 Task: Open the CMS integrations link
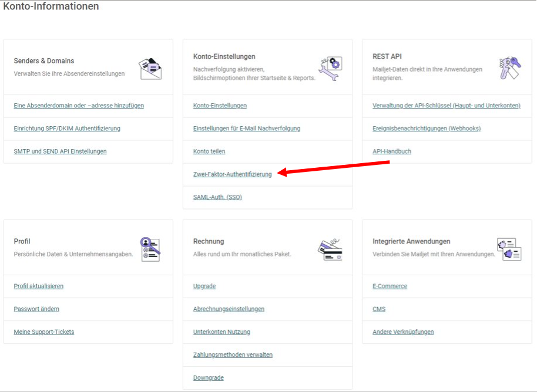click(379, 309)
